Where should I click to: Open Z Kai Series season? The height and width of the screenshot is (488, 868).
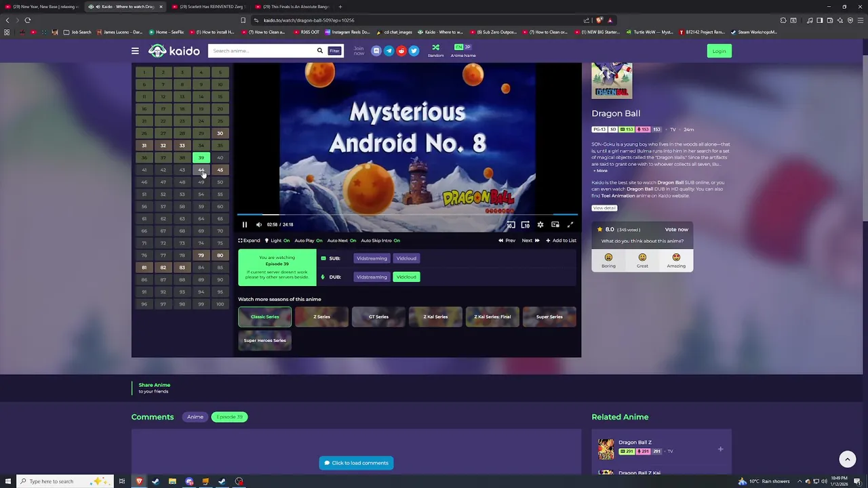pos(435,317)
